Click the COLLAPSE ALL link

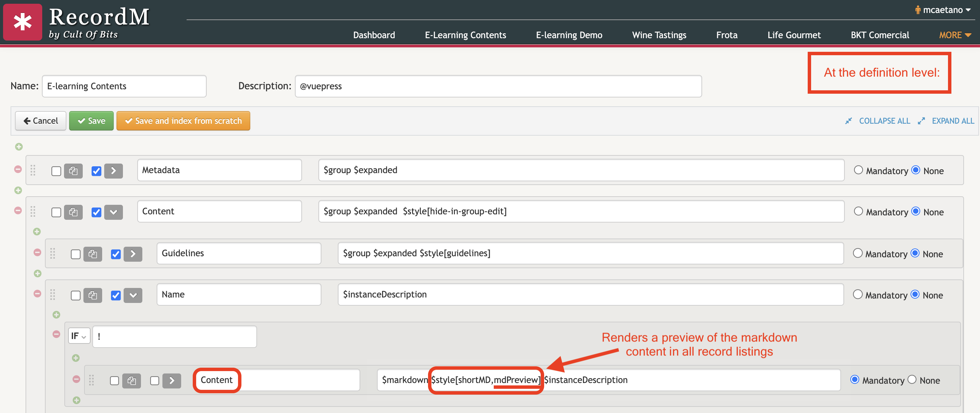pos(885,121)
